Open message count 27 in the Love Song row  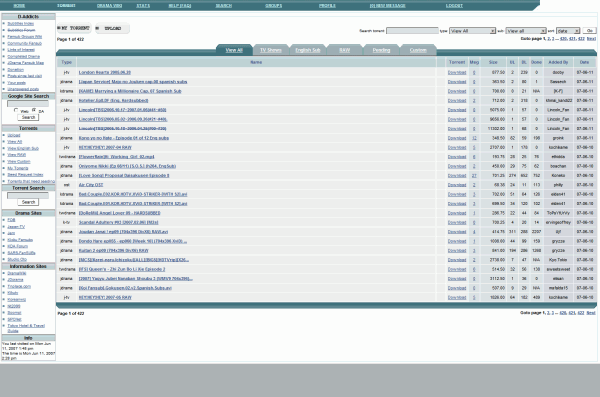pyautogui.click(x=474, y=176)
